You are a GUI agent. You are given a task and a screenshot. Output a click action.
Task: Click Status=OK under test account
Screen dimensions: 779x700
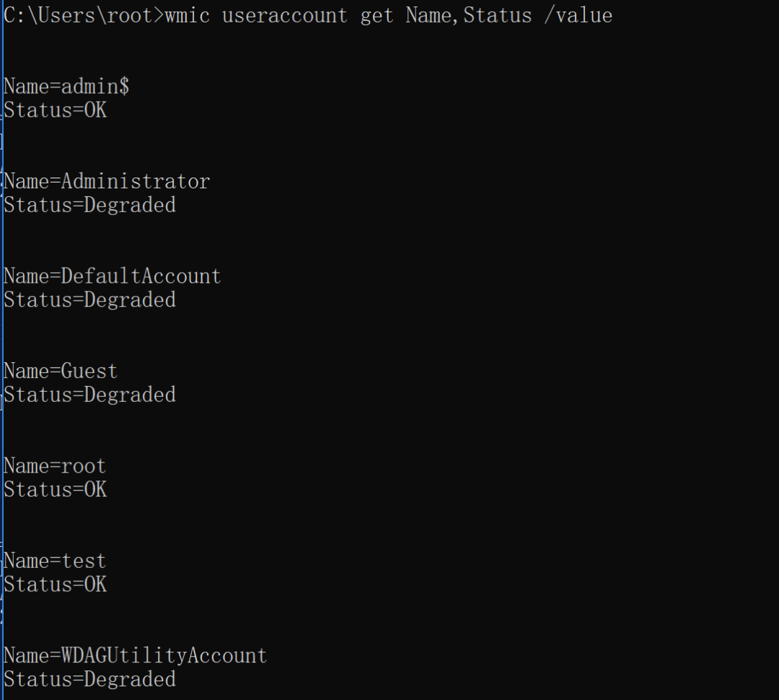(x=55, y=585)
